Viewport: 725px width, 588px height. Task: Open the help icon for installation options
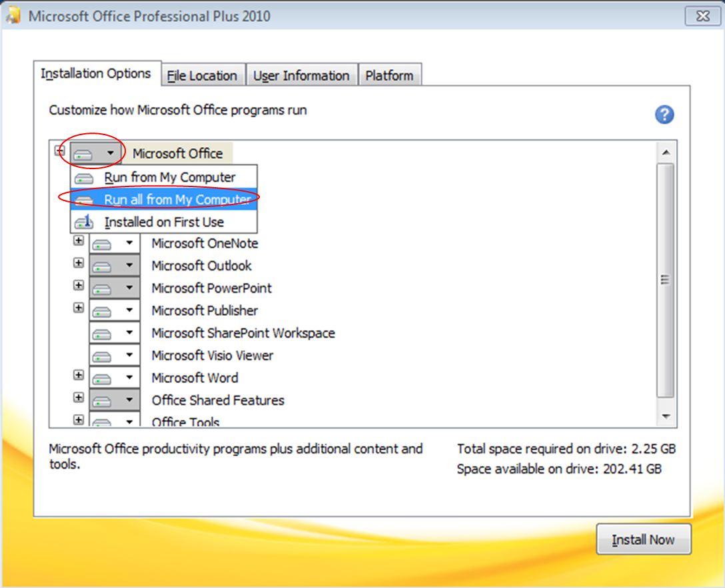coord(664,114)
